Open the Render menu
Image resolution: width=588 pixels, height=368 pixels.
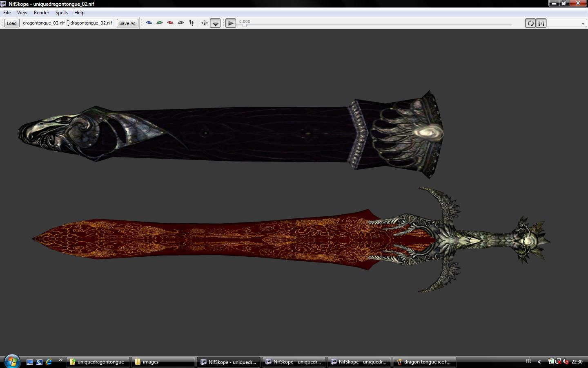tap(41, 13)
